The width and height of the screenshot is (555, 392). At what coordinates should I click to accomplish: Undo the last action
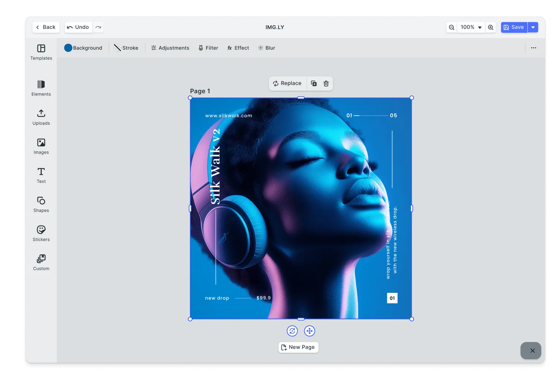coord(78,27)
